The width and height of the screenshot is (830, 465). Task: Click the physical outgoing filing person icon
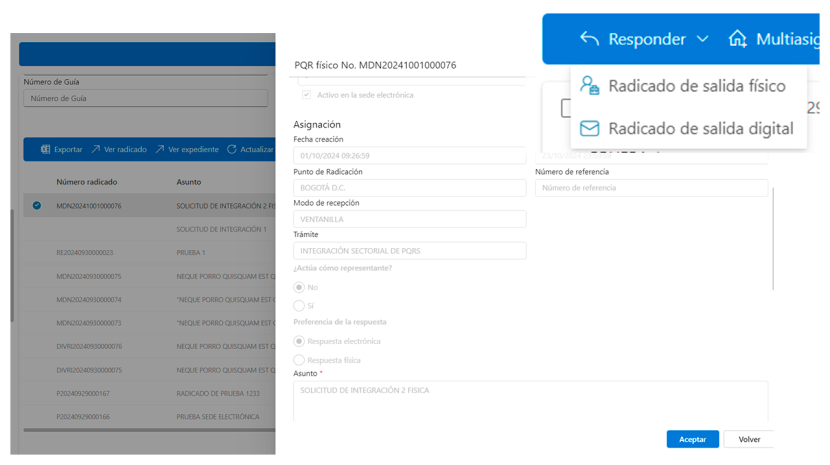[590, 86]
